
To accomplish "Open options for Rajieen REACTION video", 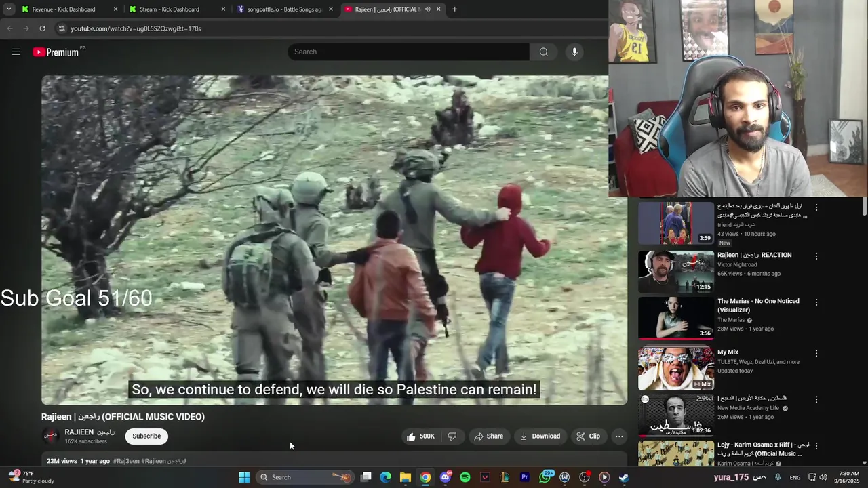I will (x=816, y=256).
